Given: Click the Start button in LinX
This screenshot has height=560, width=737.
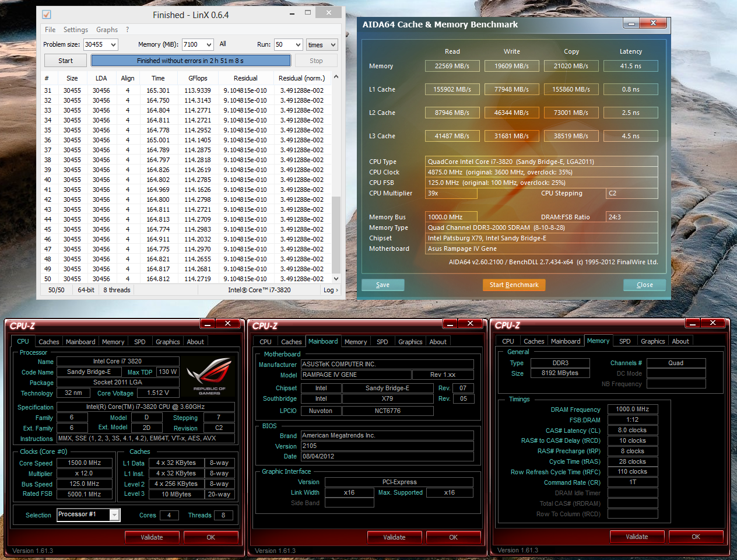Looking at the screenshot, I should click(65, 61).
